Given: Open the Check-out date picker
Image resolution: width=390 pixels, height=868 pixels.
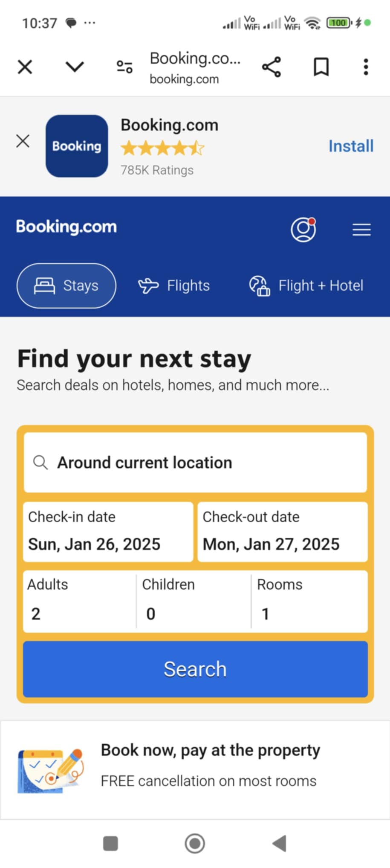Looking at the screenshot, I should tap(283, 532).
